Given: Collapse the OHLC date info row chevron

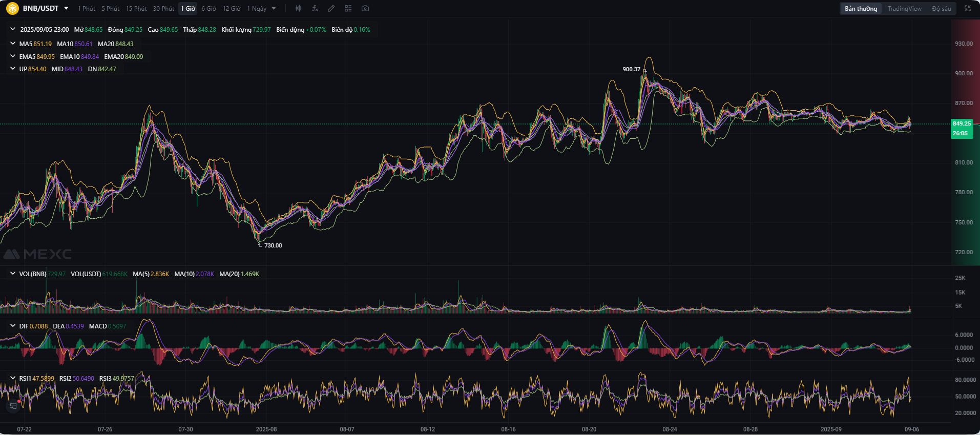Looking at the screenshot, I should tap(13, 29).
